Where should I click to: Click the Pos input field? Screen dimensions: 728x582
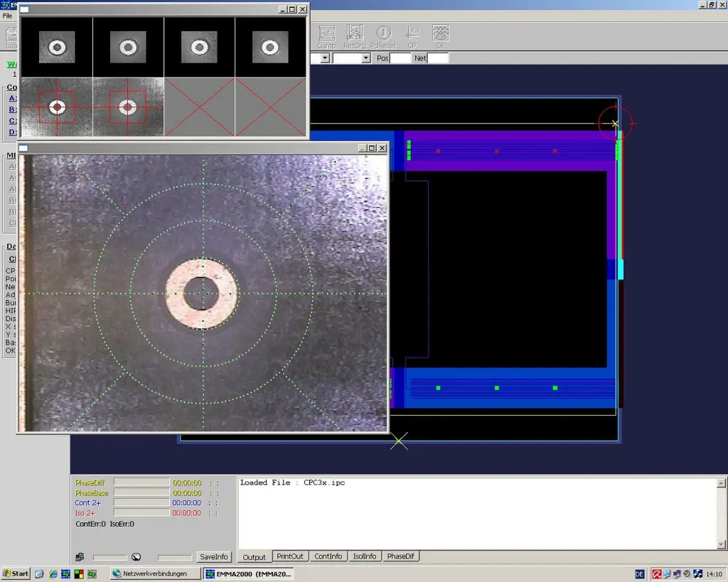click(x=400, y=58)
